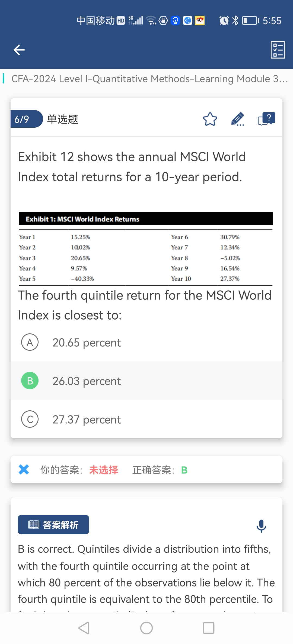This screenshot has width=293, height=644.
Task: Tap the Exhibit 1 MSCI returns table image
Action: pos(146,249)
